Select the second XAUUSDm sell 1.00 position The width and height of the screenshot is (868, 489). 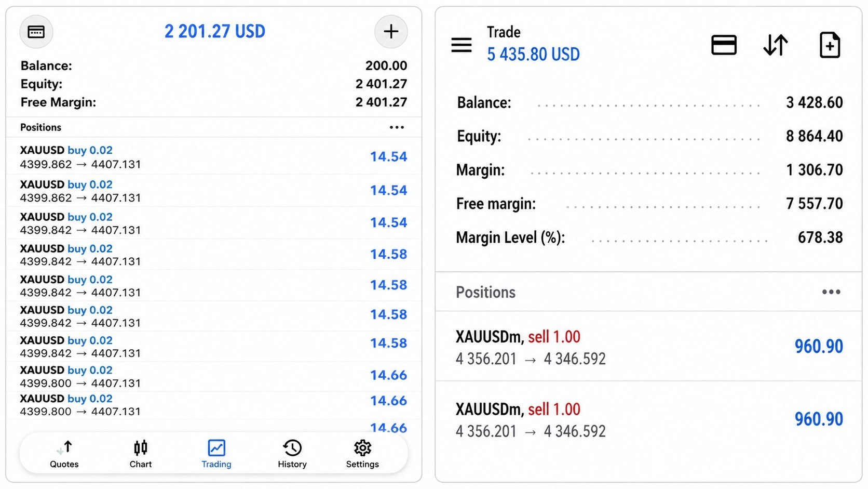point(648,419)
